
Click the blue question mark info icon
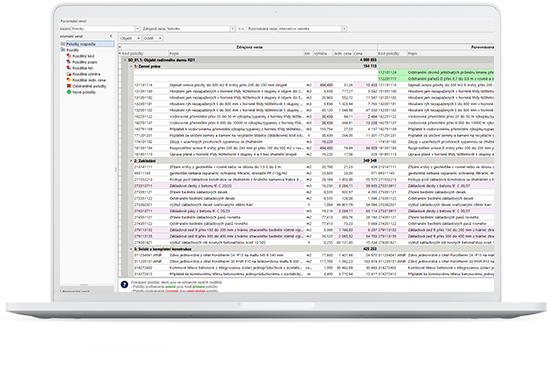pos(124,284)
